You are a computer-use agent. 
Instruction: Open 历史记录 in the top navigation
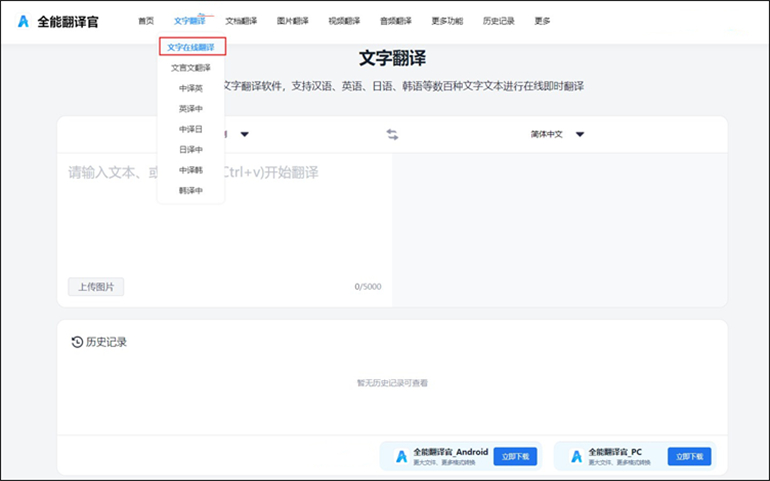(x=498, y=21)
